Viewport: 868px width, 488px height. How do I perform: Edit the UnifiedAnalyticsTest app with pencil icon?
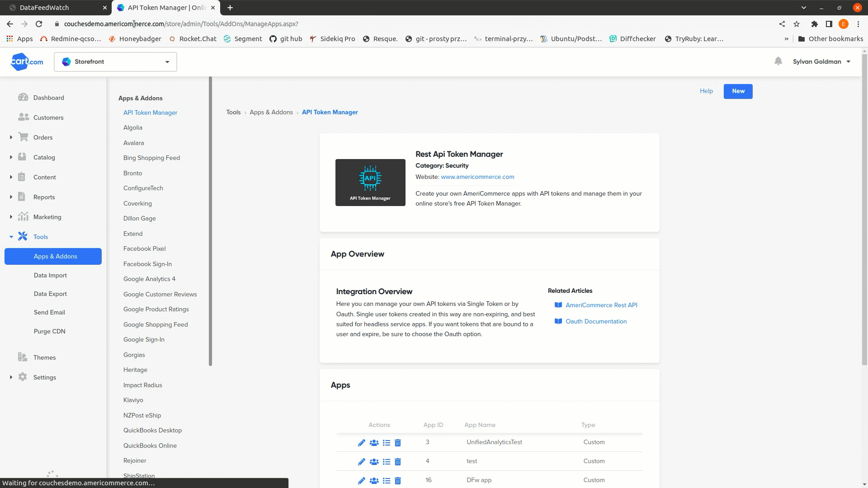[x=361, y=443]
